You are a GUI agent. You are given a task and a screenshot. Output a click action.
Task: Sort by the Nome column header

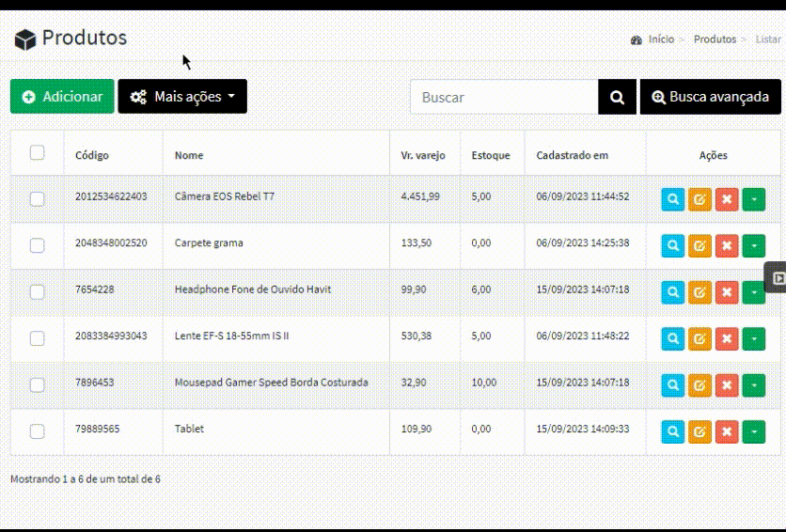189,155
